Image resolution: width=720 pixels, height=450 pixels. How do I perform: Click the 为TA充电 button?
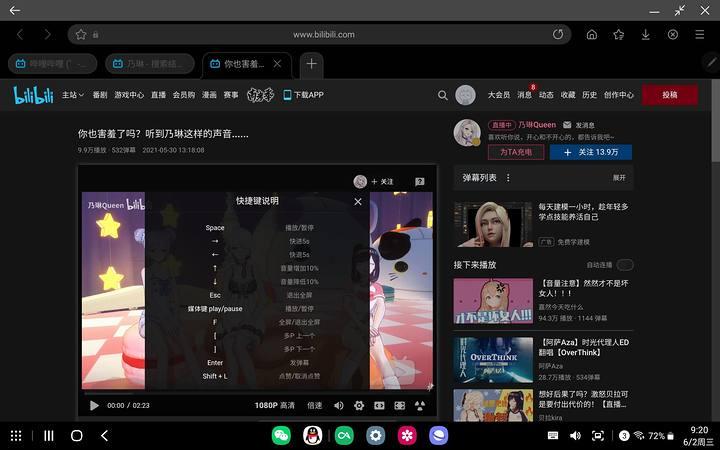pos(516,152)
